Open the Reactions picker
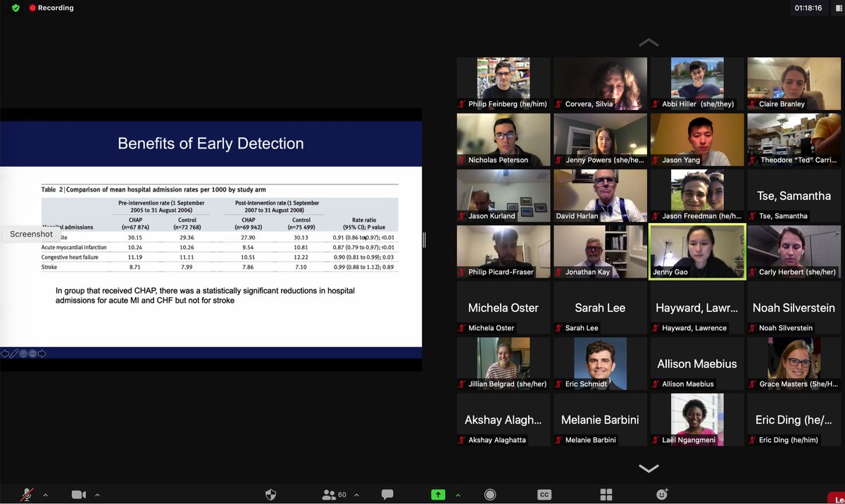Image resolution: width=845 pixels, height=504 pixels. click(662, 494)
